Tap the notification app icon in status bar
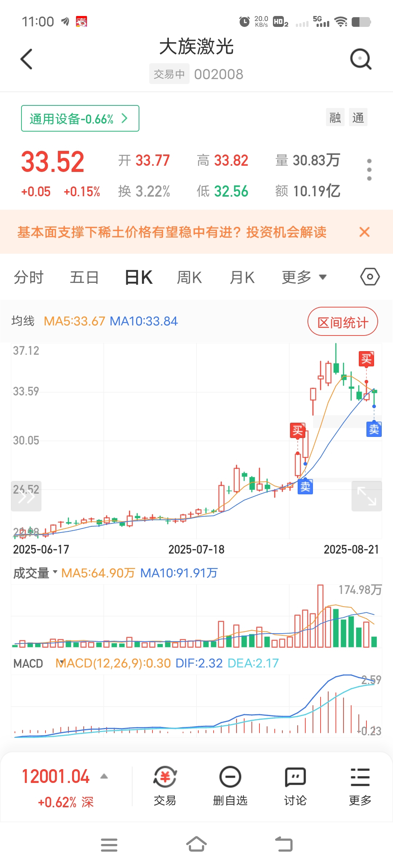This screenshot has height=868, width=393. tap(82, 22)
